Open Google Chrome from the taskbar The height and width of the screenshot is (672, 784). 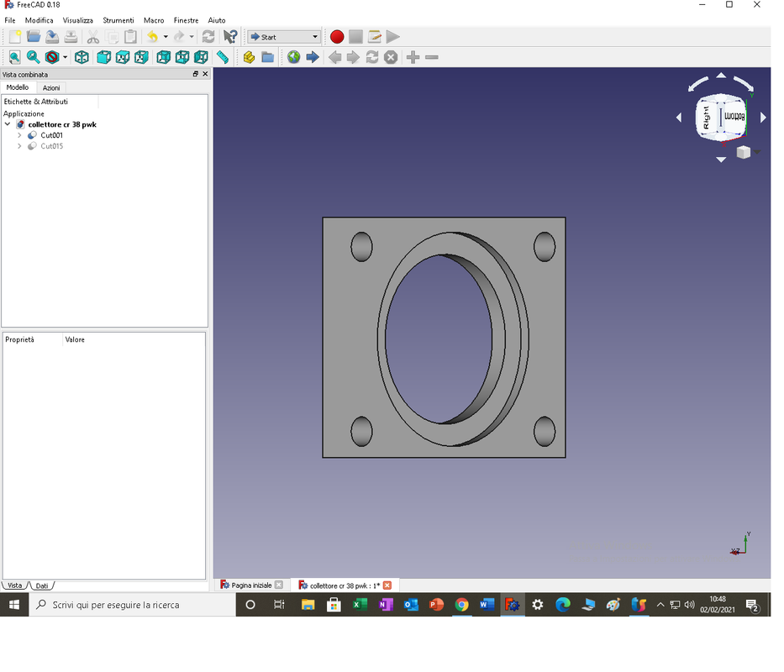tap(461, 605)
